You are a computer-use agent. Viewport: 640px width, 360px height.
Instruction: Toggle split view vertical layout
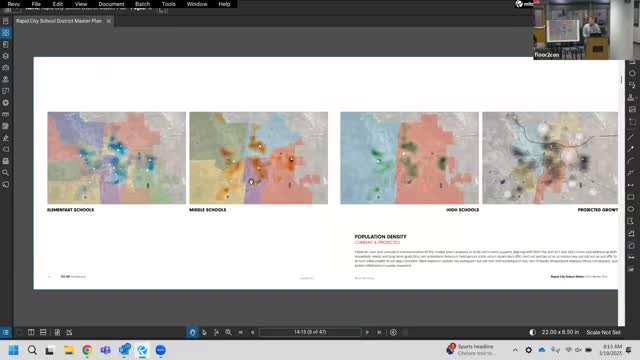(31, 332)
